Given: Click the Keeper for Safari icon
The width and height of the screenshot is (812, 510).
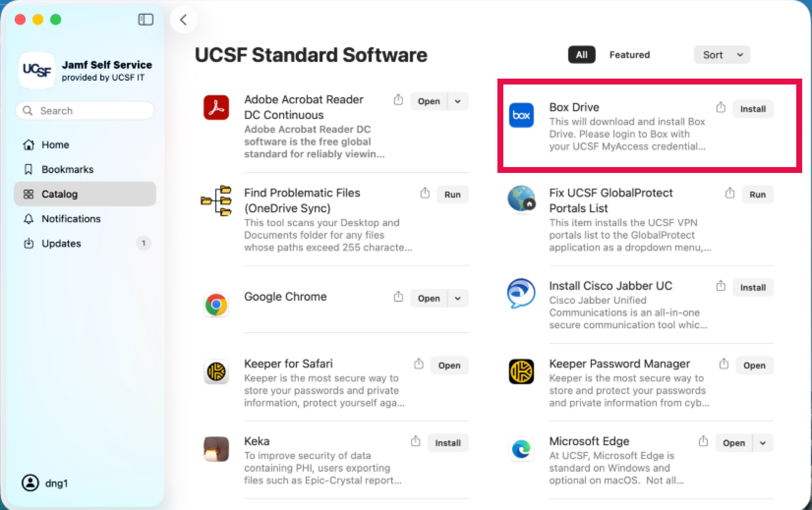Looking at the screenshot, I should [x=216, y=371].
